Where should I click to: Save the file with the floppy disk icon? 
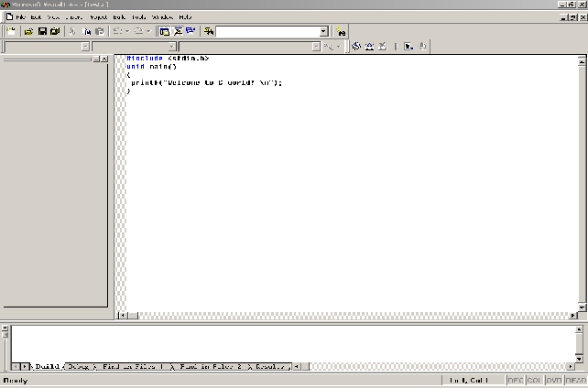coord(42,31)
